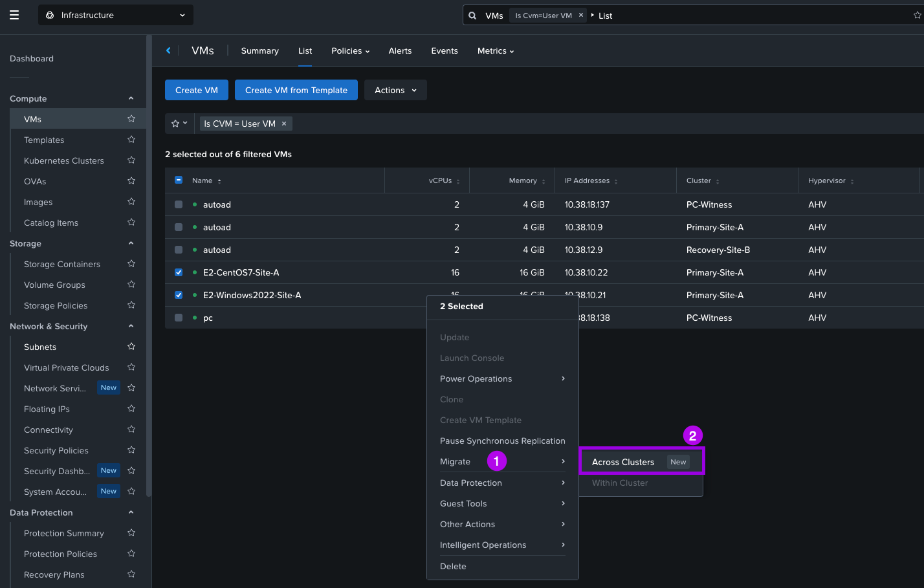The width and height of the screenshot is (924, 588).
Task: Select the autoad VM on PC-Witness
Action: (179, 204)
